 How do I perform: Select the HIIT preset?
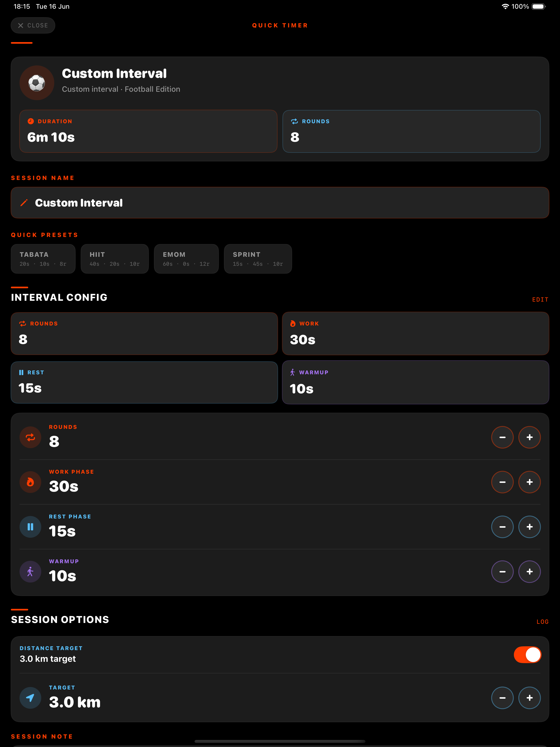[x=115, y=259]
